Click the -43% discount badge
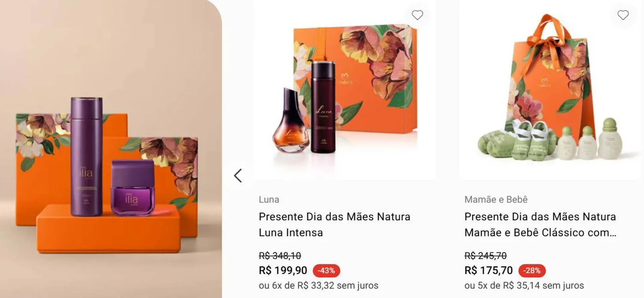The image size is (644, 298). click(x=326, y=270)
